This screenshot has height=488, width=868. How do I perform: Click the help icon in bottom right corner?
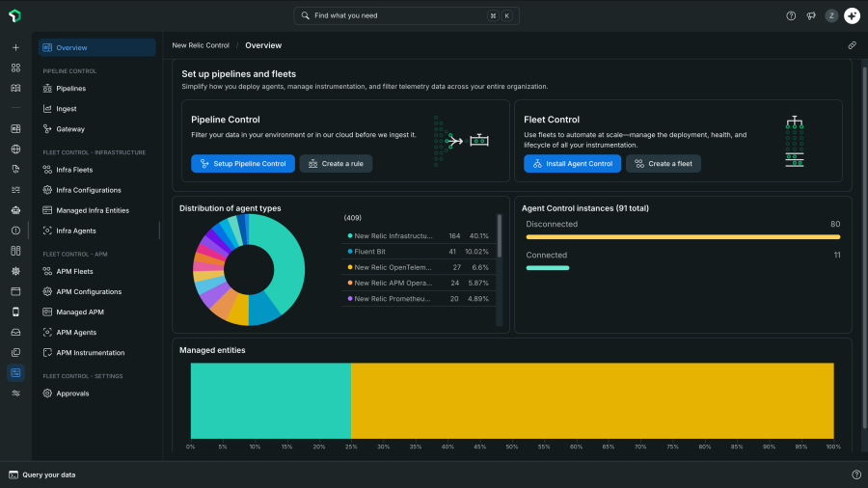pos(856,474)
